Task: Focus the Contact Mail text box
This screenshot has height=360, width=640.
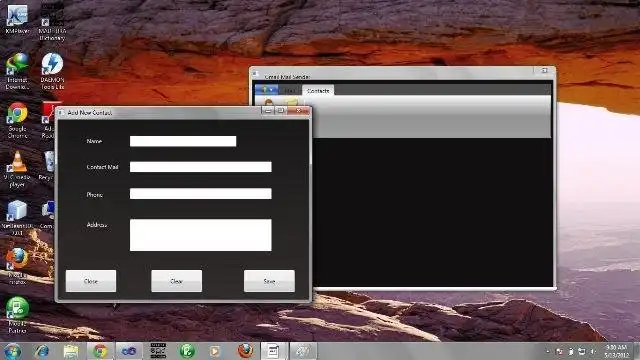Action: click(x=200, y=167)
